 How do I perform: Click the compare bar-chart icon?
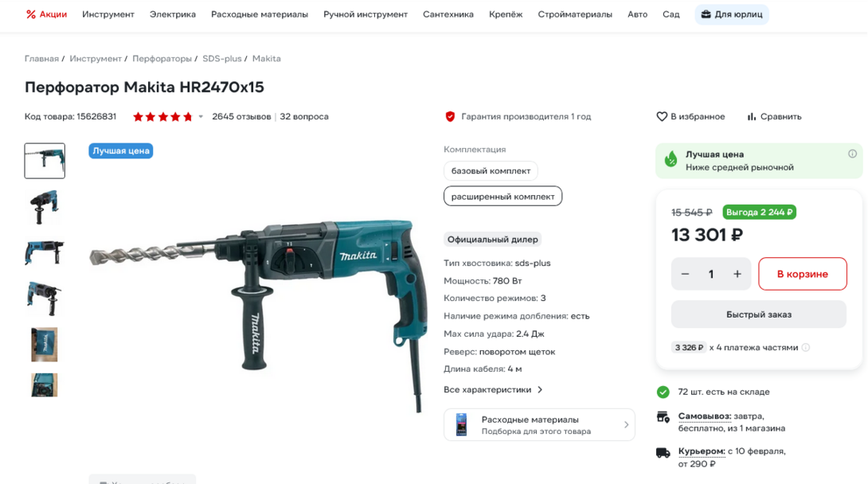(x=751, y=117)
